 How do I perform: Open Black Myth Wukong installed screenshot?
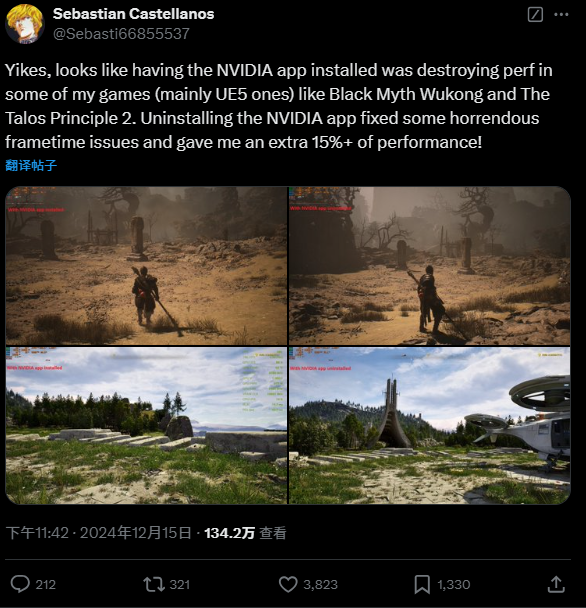pos(146,266)
